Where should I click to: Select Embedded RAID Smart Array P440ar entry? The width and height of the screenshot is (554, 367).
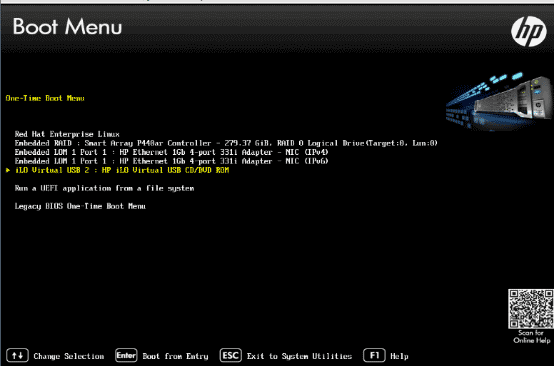pyautogui.click(x=226, y=143)
